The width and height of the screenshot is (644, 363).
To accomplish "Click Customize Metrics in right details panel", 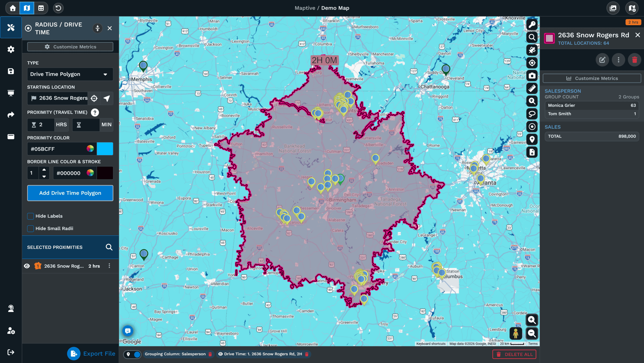I will (x=592, y=78).
